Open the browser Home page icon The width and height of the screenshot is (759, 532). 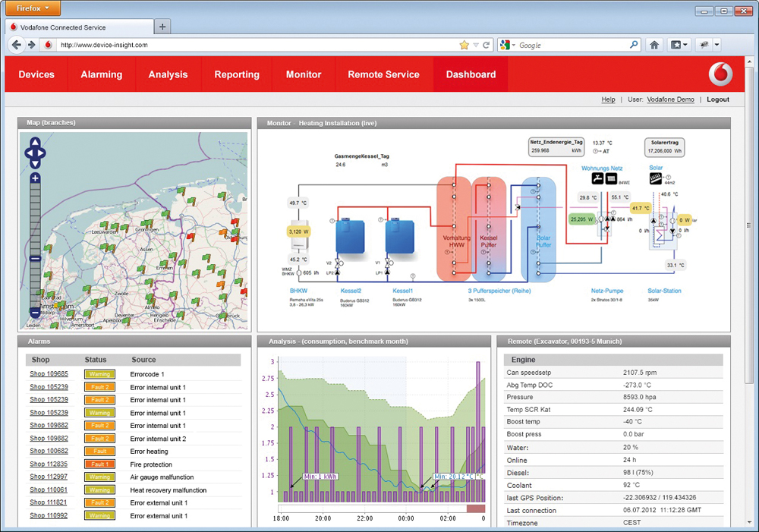tap(654, 45)
